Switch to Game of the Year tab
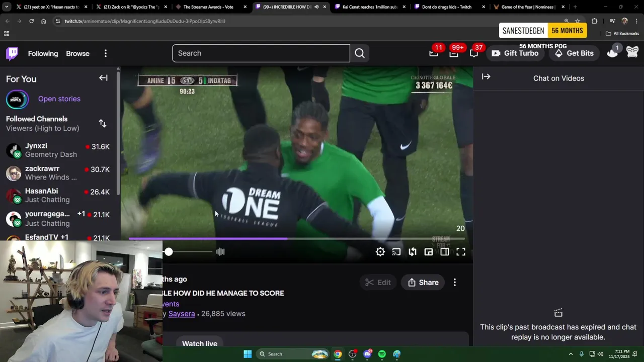 point(528,7)
